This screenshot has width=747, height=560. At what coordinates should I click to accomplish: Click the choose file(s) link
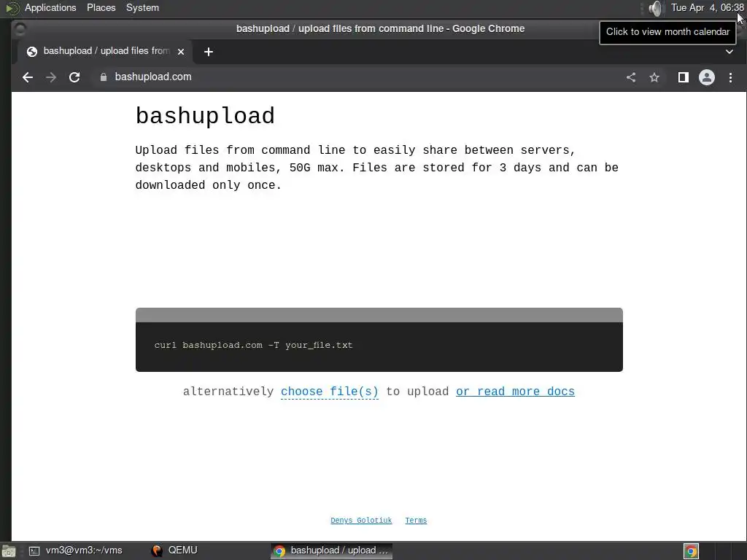click(x=329, y=392)
